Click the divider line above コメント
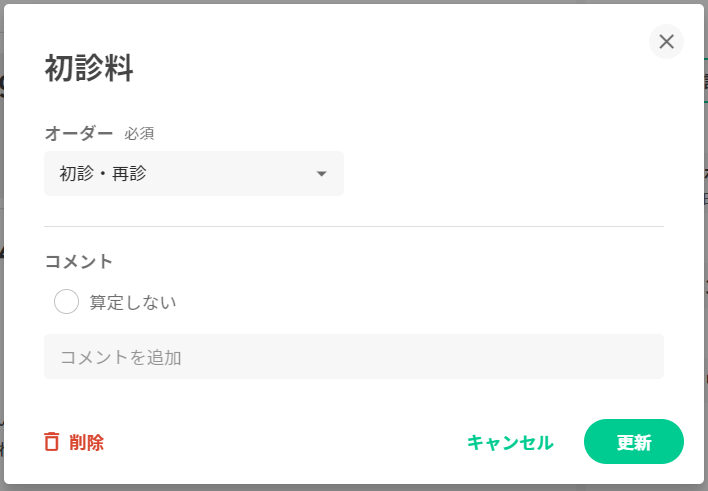 353,227
